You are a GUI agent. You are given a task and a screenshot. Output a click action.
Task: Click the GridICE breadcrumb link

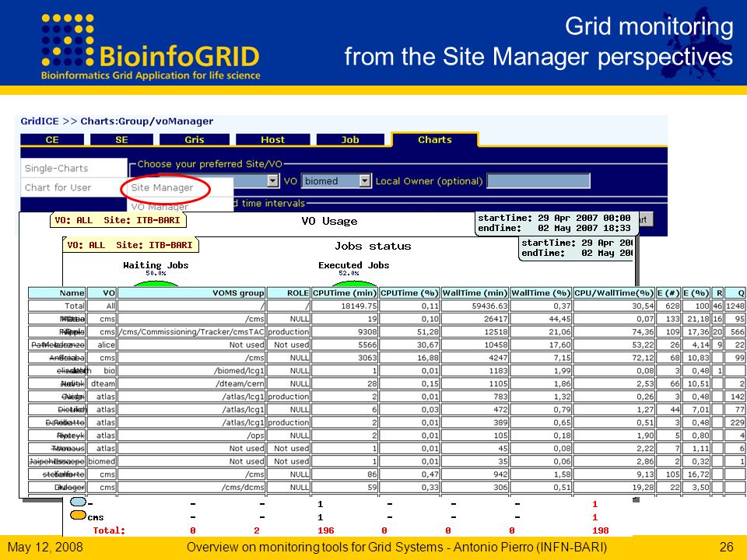point(40,121)
